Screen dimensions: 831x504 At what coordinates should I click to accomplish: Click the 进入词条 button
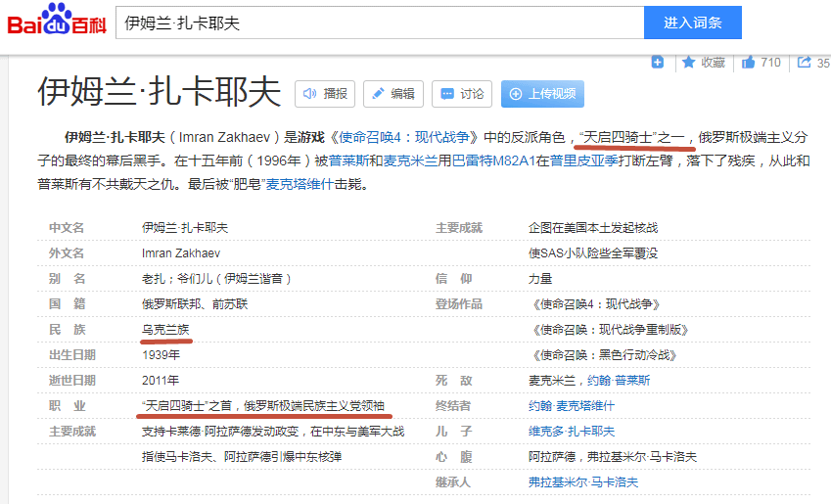[693, 23]
